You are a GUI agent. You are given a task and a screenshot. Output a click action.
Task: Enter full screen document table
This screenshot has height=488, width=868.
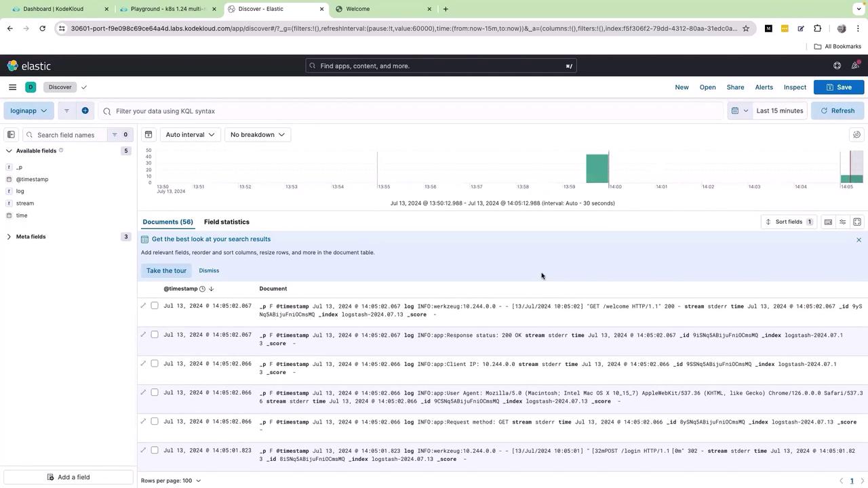click(x=857, y=222)
